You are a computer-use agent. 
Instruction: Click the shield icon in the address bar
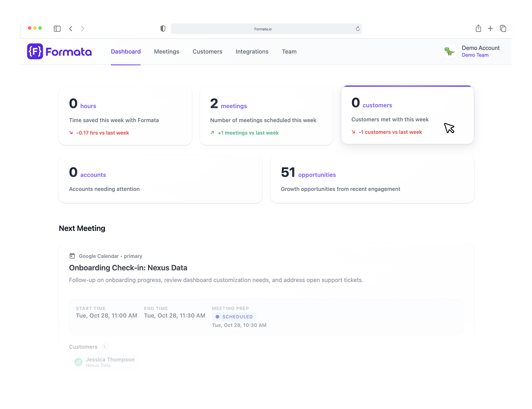coord(163,28)
